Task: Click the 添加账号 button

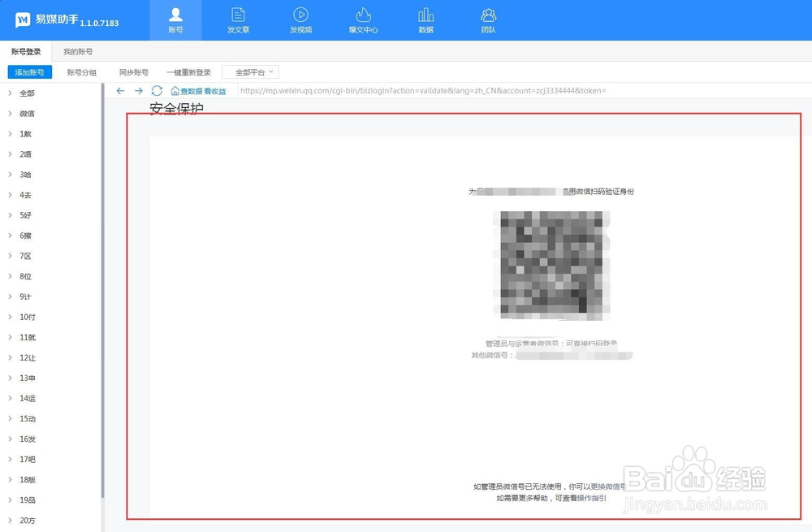Action: [x=29, y=72]
